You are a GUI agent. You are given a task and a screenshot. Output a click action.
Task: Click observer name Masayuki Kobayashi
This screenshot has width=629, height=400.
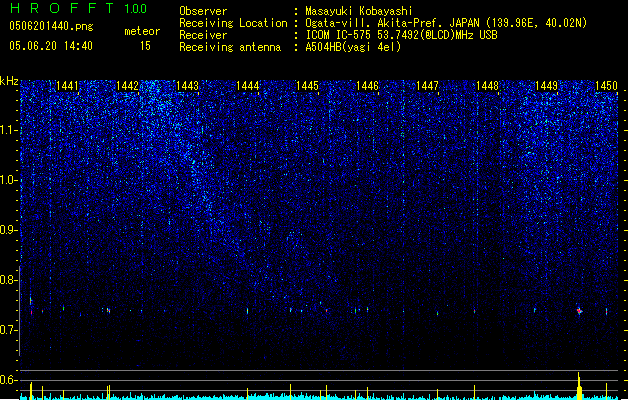coord(359,11)
